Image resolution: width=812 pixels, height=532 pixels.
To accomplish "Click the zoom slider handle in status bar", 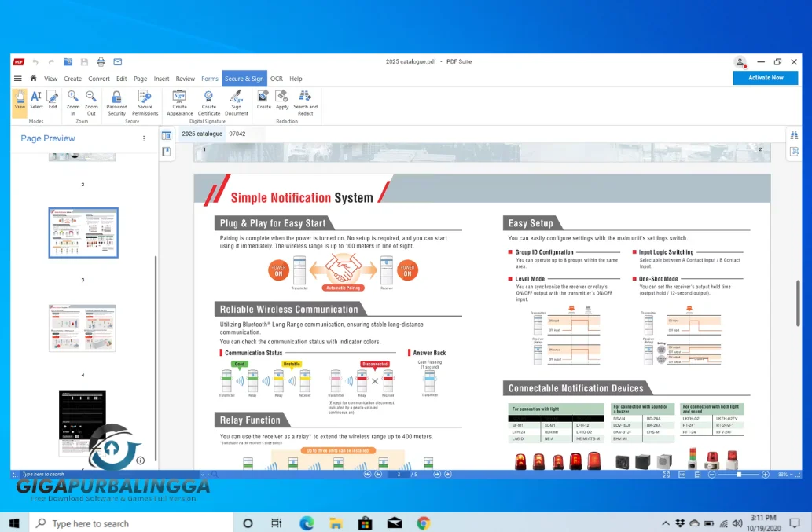I will coord(739,475).
